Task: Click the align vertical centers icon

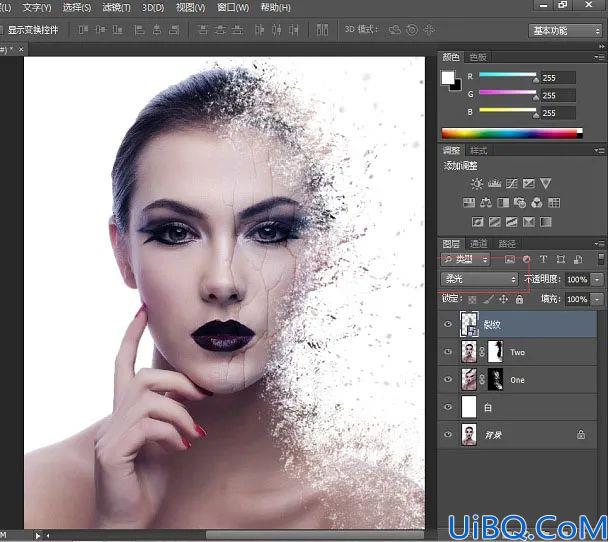Action: 101,30
